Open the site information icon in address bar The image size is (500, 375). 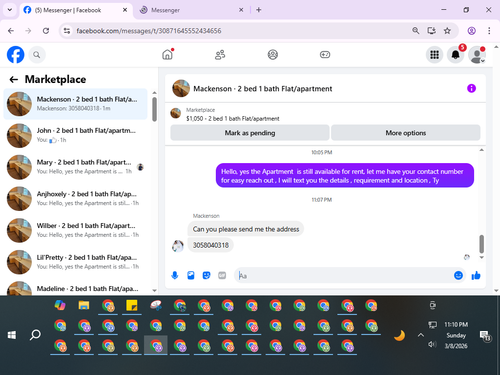[67, 31]
